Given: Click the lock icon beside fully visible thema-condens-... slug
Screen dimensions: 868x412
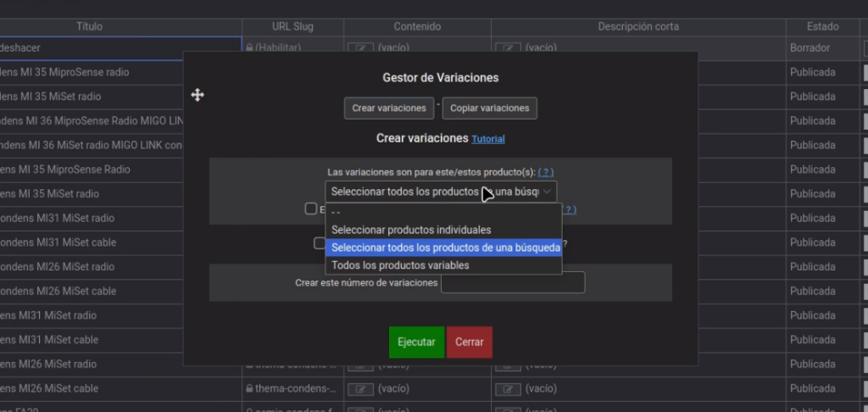Looking at the screenshot, I should [249, 389].
